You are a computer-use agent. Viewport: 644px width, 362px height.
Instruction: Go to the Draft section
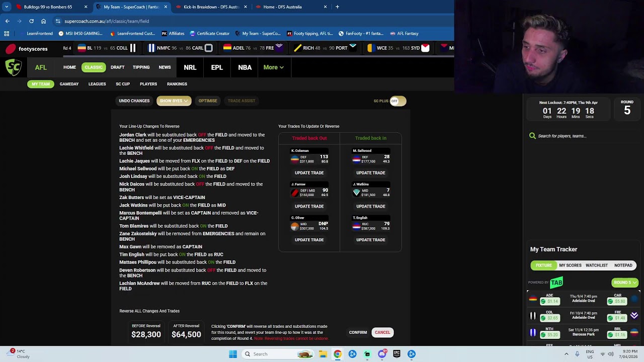click(x=117, y=67)
